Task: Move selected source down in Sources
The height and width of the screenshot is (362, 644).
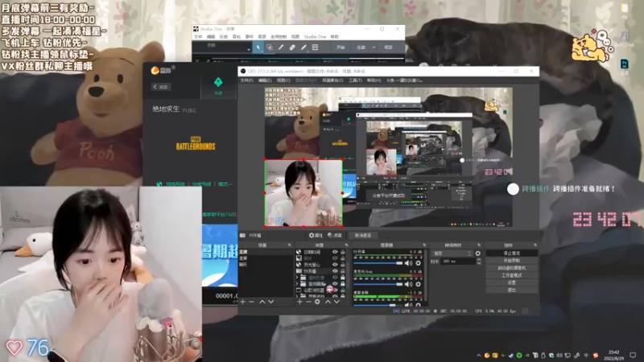Action: 336,302
